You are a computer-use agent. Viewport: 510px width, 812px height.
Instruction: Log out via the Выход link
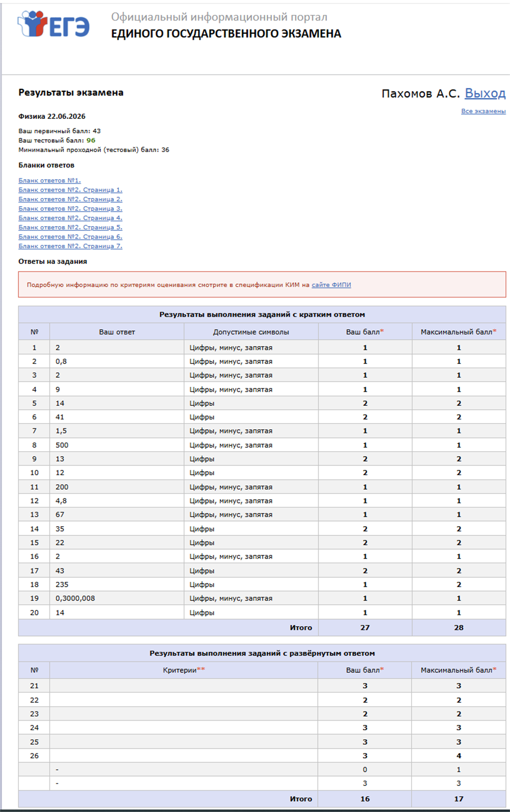tap(485, 93)
